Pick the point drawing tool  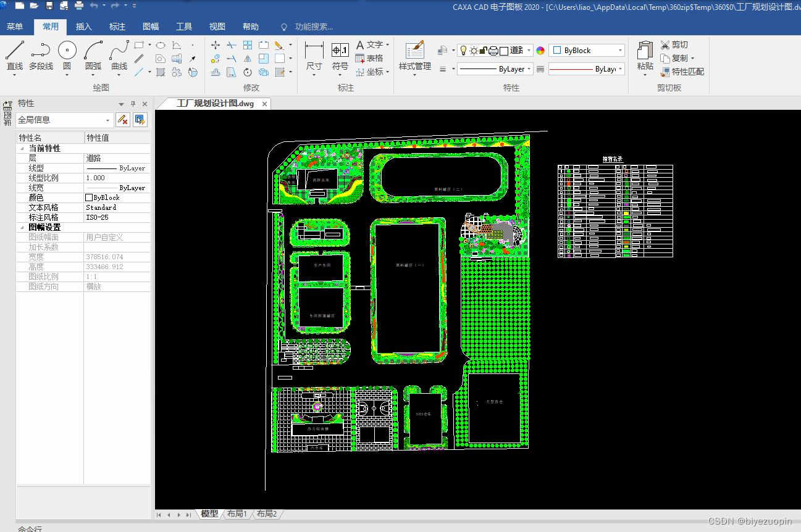click(193, 45)
